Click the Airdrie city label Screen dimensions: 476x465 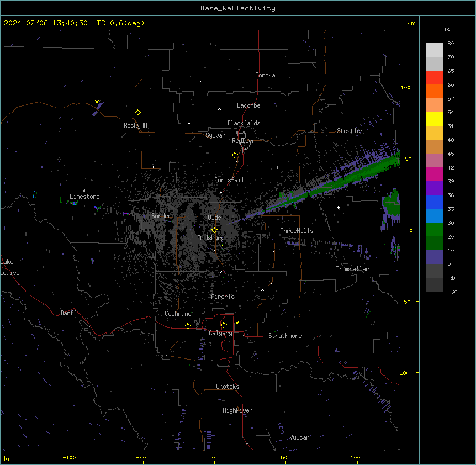point(223,297)
